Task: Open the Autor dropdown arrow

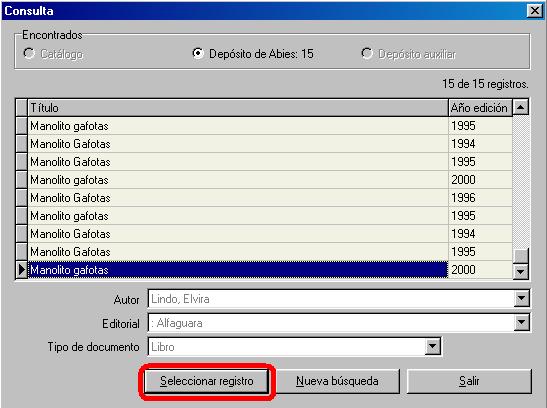Action: (522, 299)
